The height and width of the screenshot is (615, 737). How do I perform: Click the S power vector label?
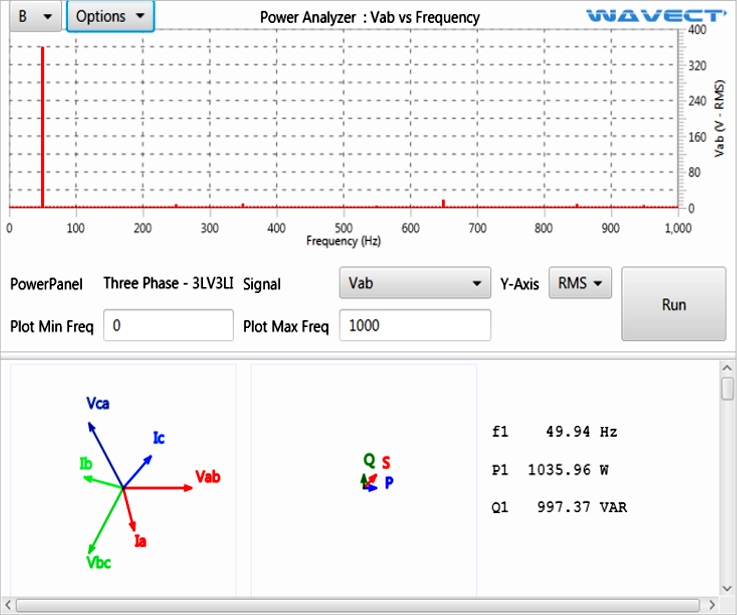click(x=386, y=463)
